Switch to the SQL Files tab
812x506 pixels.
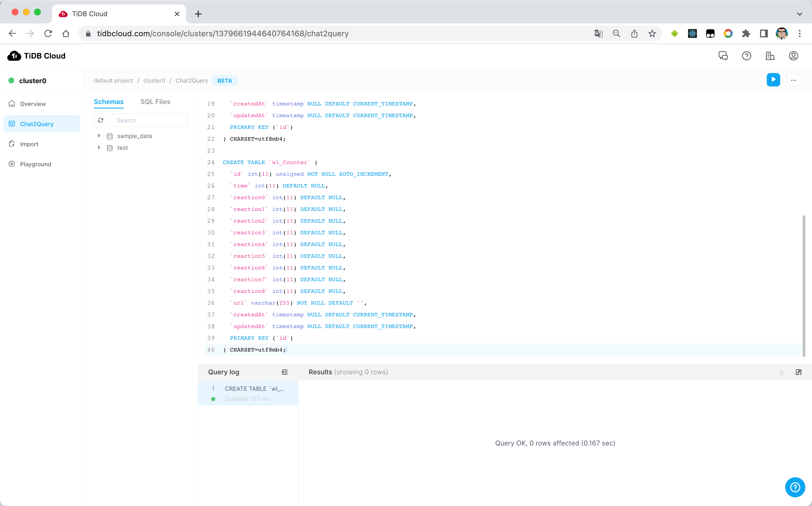coord(155,102)
